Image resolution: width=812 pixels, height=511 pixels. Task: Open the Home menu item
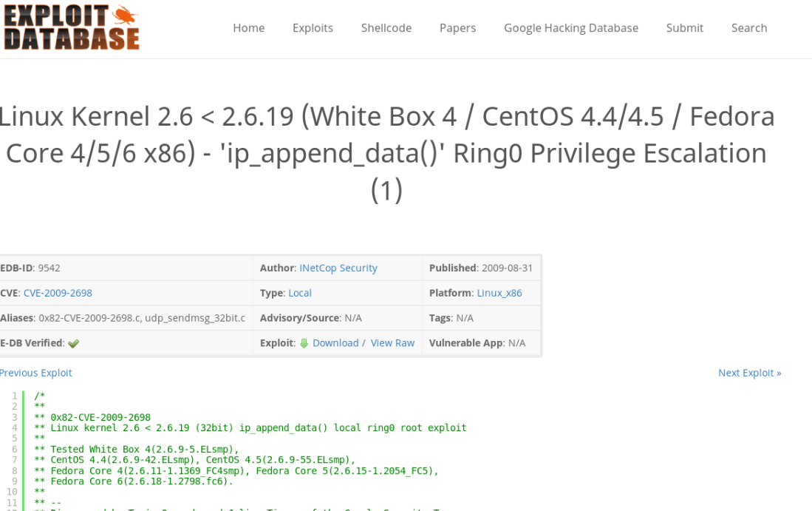click(x=248, y=28)
